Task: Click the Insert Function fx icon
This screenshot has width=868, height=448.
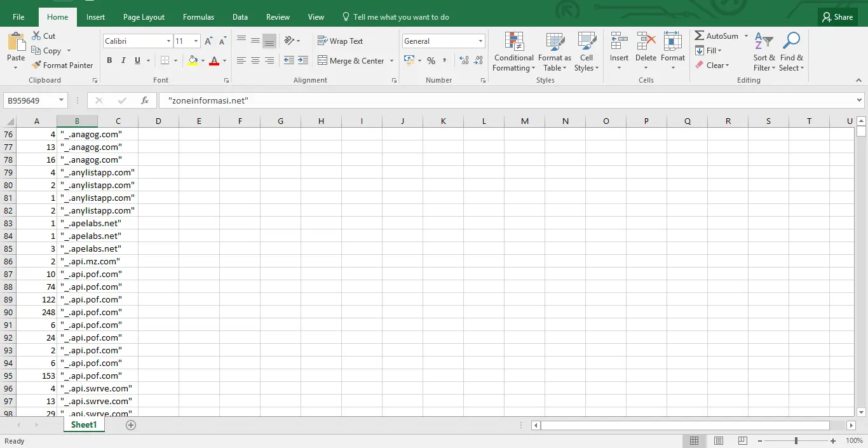Action: tap(145, 100)
